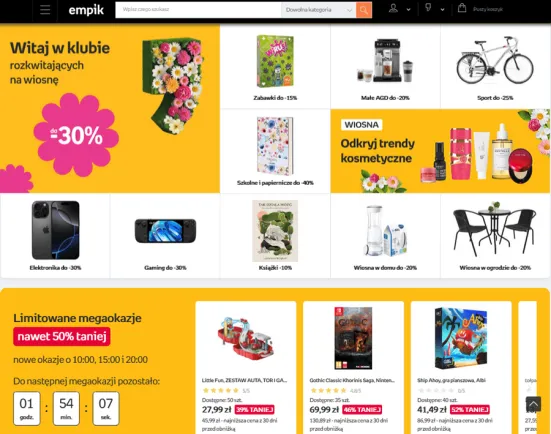This screenshot has width=551, height=434.
Task: Expand the Dowolna kategoria dropdown
Action: [319, 10]
